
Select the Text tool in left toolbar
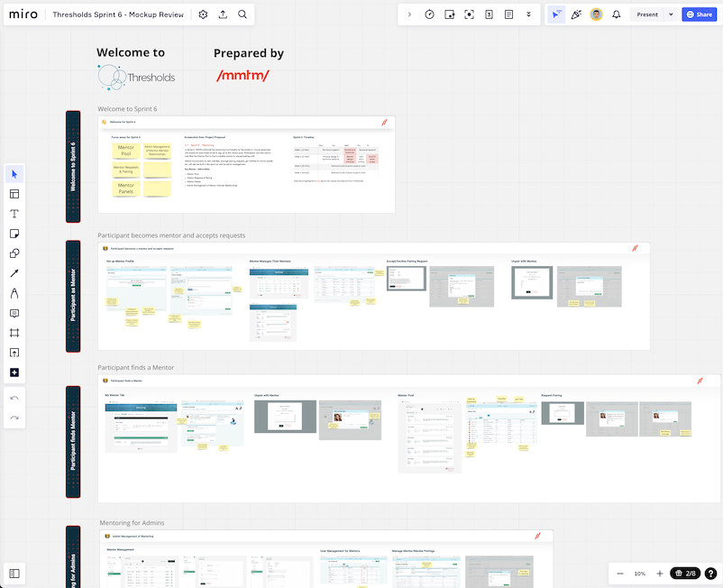(14, 214)
